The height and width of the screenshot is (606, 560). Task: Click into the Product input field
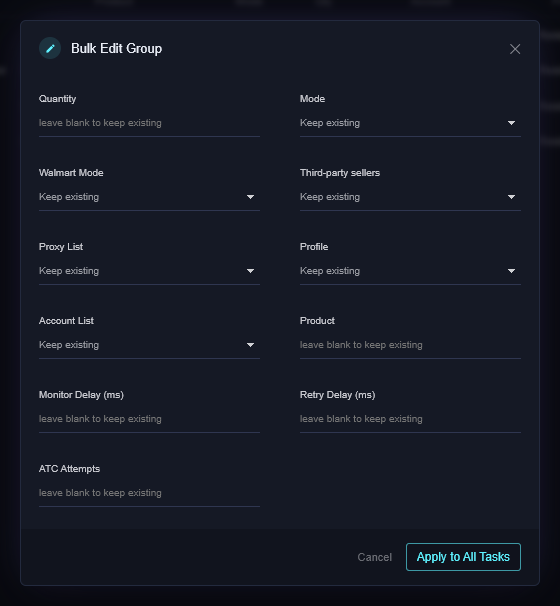click(x=410, y=345)
